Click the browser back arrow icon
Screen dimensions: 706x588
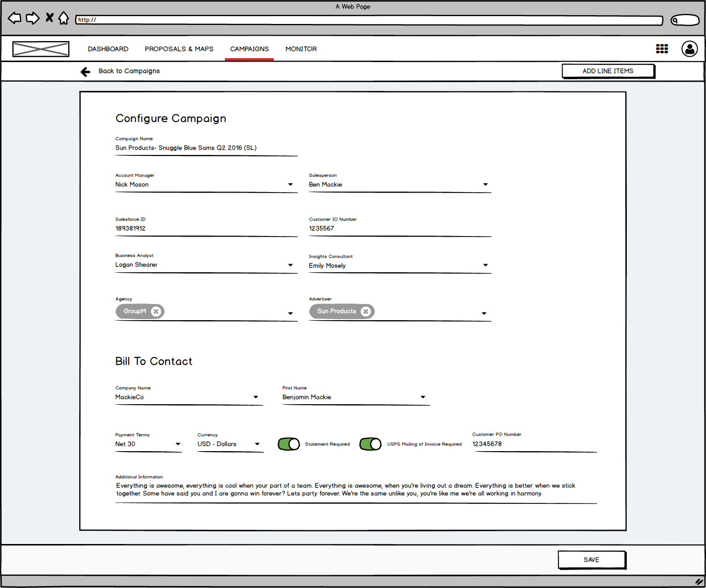(x=15, y=19)
